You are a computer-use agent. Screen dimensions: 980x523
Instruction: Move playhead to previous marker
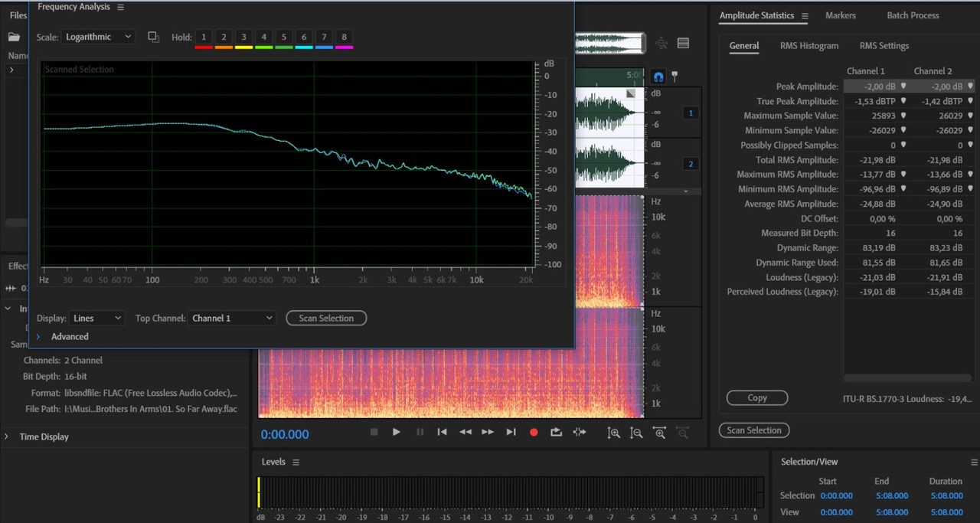click(442, 432)
